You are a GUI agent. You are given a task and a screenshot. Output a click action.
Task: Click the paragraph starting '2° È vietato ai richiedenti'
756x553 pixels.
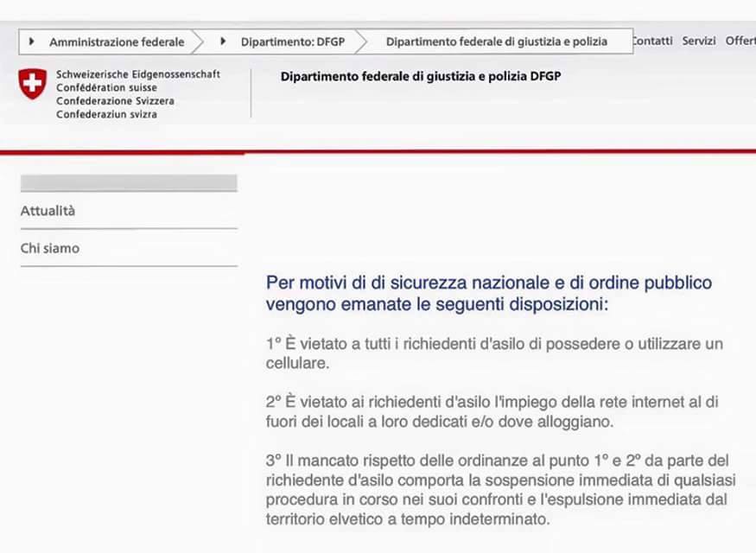click(492, 412)
